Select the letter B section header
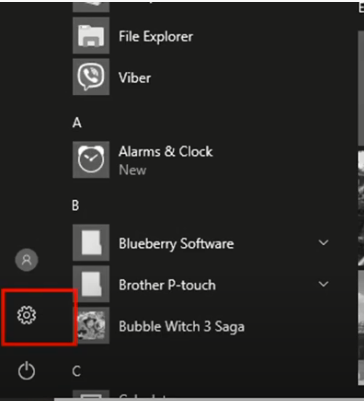The width and height of the screenshot is (364, 401). pyautogui.click(x=76, y=205)
